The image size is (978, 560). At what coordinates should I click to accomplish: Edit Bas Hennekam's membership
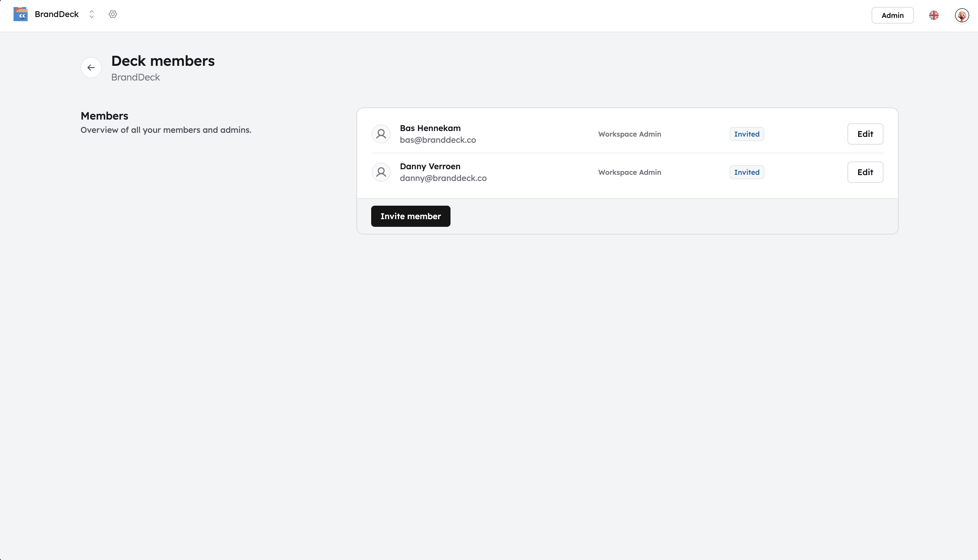[865, 134]
